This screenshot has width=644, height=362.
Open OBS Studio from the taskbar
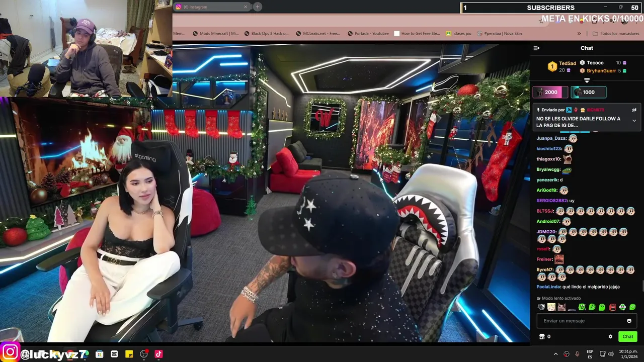pyautogui.click(x=144, y=354)
